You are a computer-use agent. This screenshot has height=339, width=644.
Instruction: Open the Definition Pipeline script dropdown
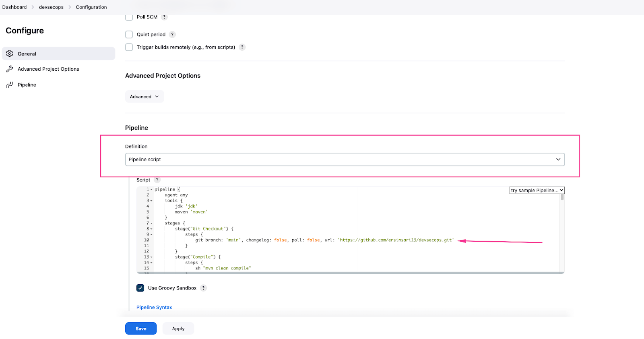[345, 159]
